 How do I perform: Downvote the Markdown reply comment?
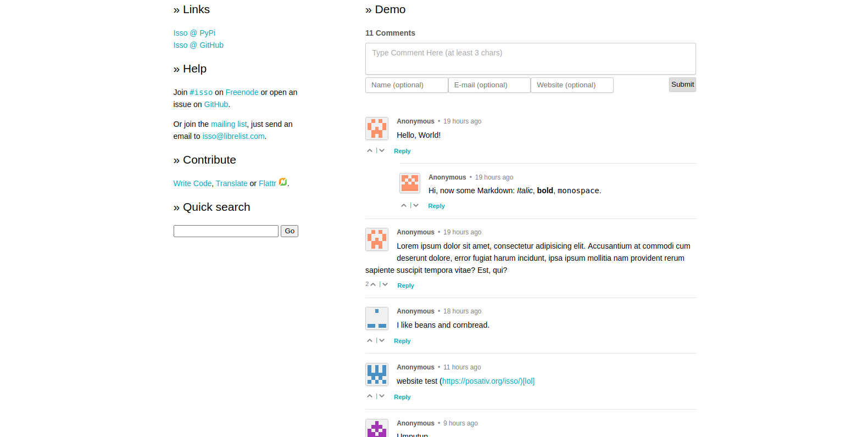pyautogui.click(x=416, y=205)
